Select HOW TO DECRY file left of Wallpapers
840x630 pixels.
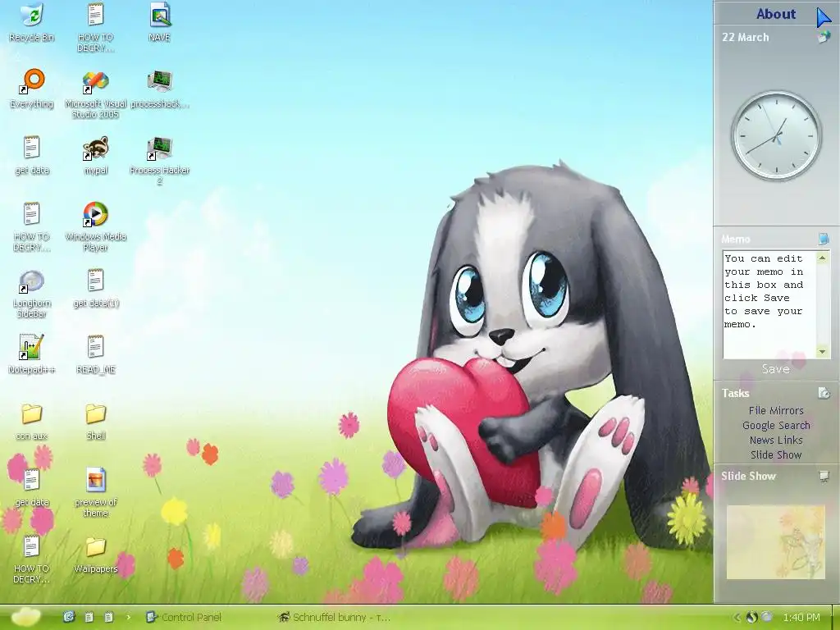32,559
